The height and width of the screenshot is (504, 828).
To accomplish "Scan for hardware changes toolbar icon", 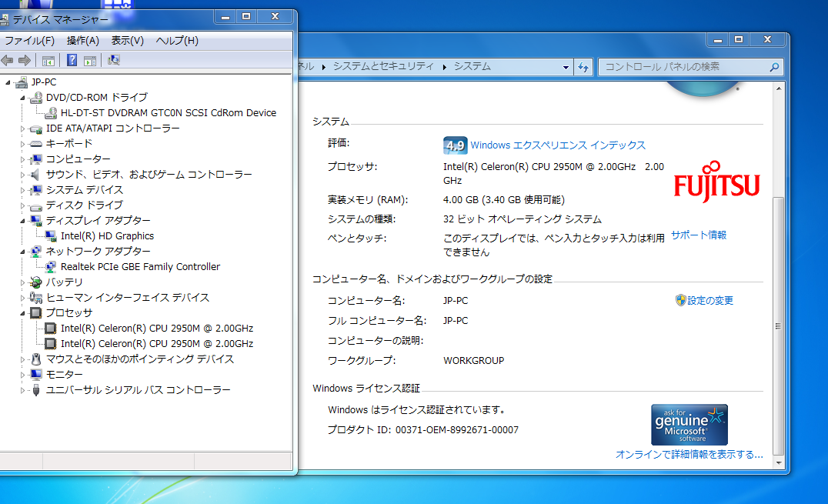I will click(114, 60).
